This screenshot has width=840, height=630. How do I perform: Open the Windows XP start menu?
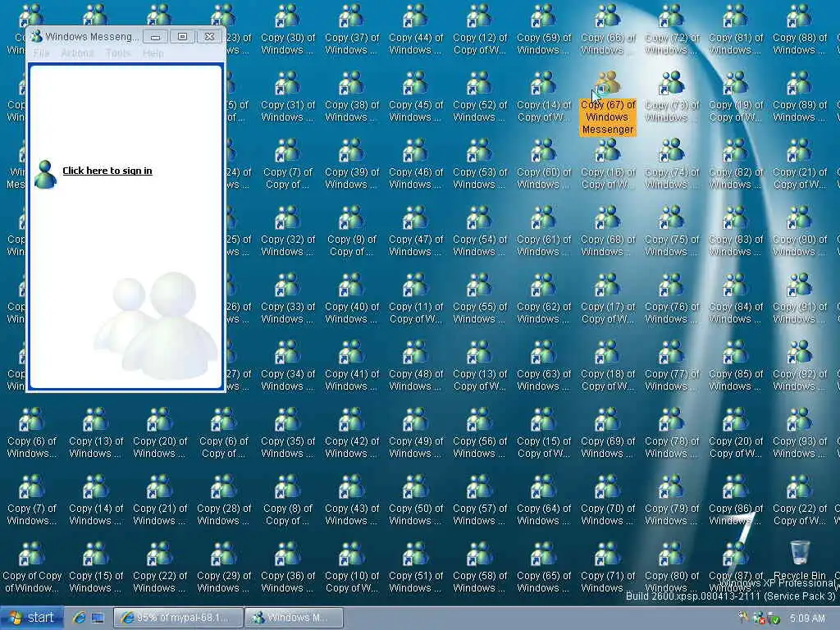32,618
